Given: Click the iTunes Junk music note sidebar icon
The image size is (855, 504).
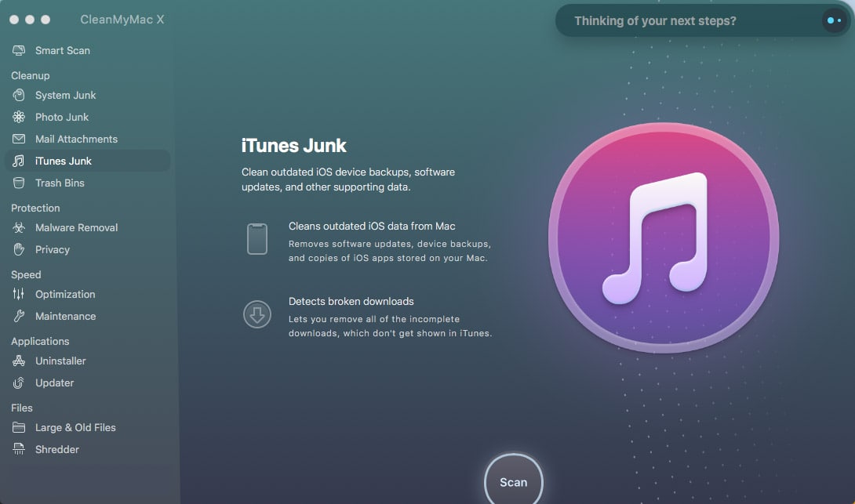Looking at the screenshot, I should point(19,161).
